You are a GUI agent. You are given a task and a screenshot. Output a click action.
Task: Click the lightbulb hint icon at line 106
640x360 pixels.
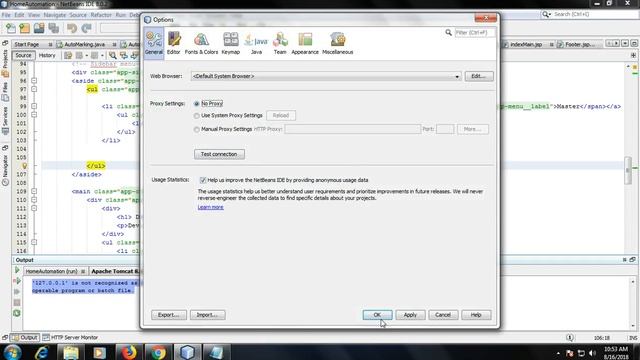pos(24,166)
